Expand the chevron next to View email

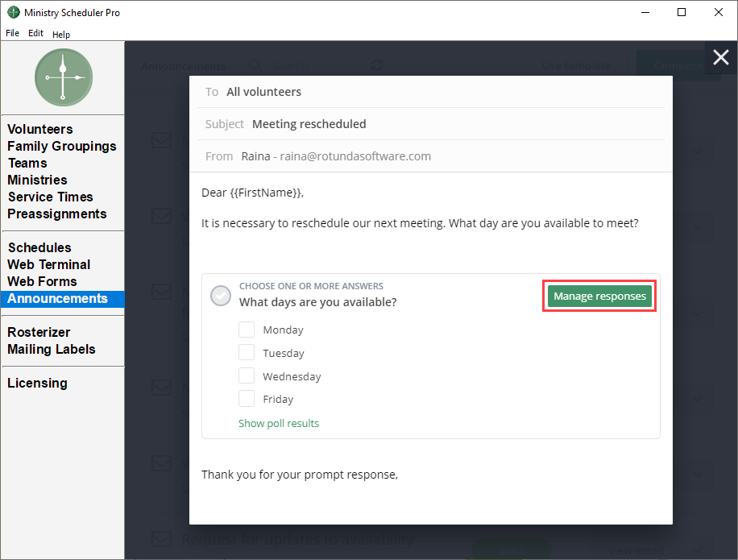pos(698,550)
